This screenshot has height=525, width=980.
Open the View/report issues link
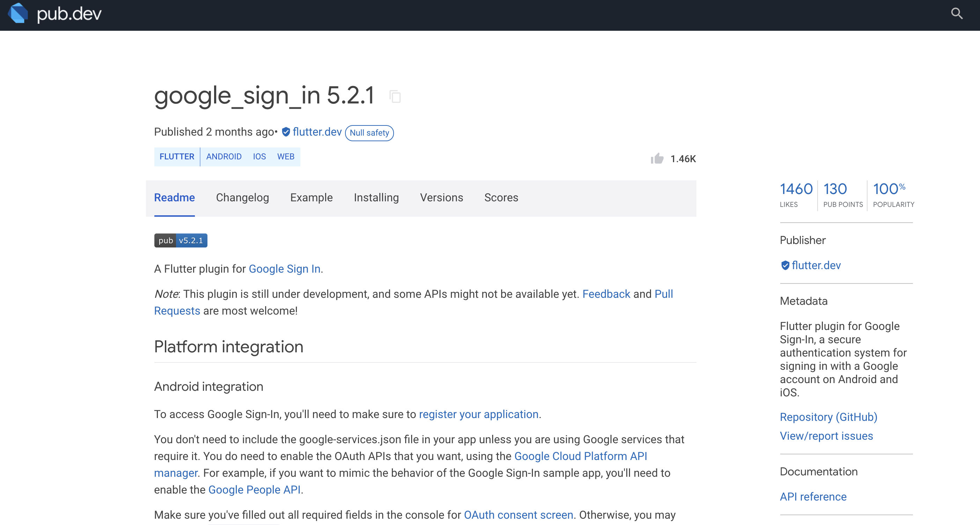826,436
